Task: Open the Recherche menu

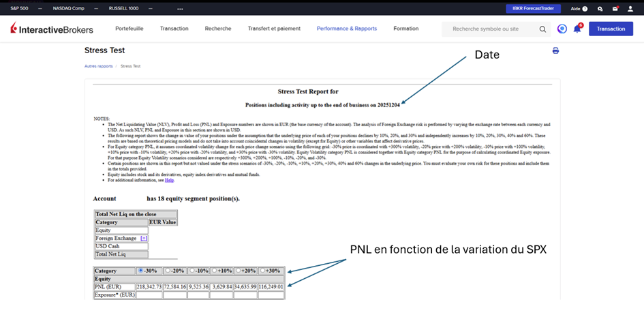Action: 218,29
